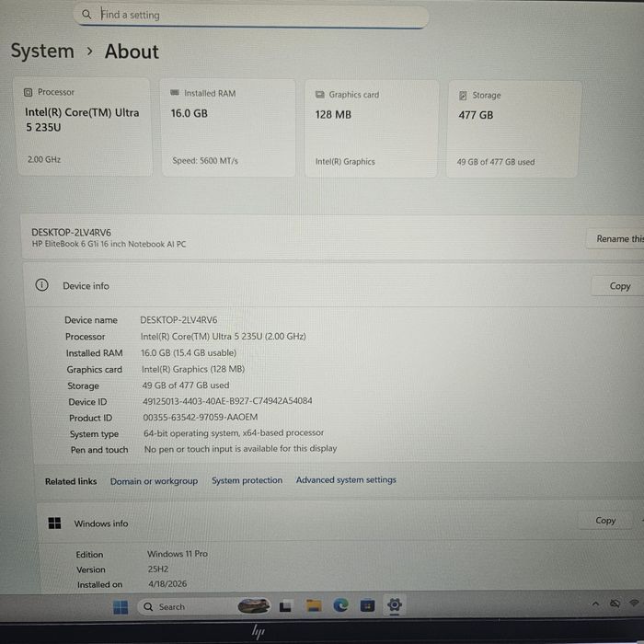Click the Rename this PC button

(615, 238)
